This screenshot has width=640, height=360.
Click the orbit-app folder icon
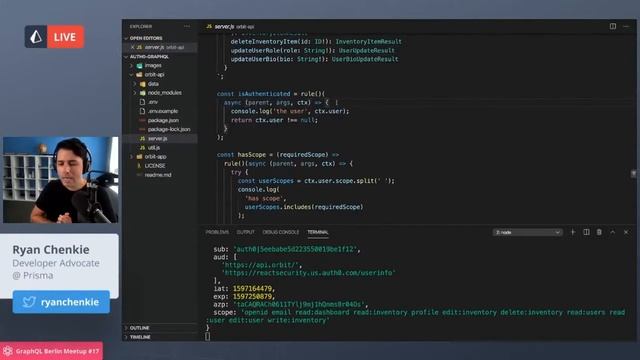point(140,157)
